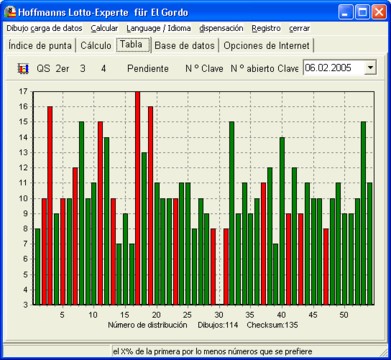
Task: Choose the 3 toolbar option
Action: 82,69
